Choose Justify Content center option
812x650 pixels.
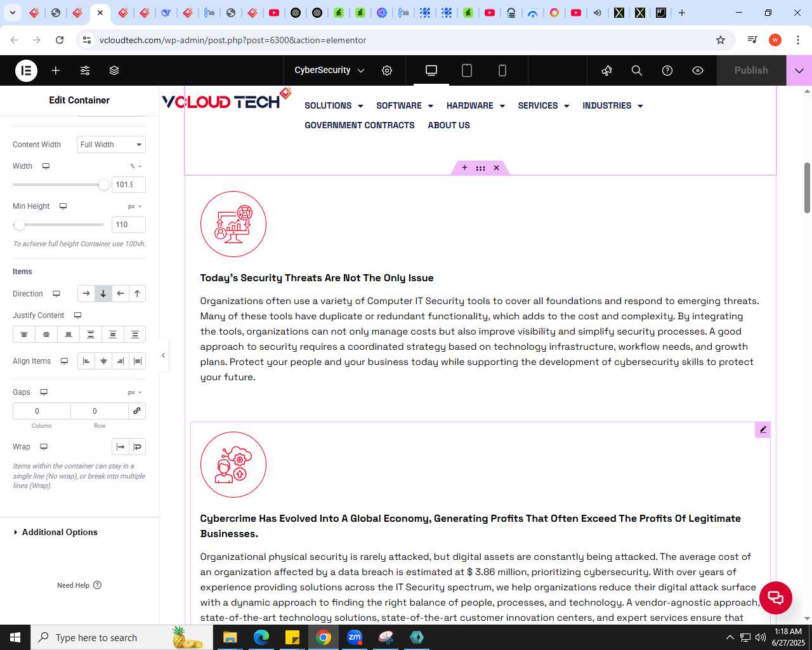[x=46, y=335]
